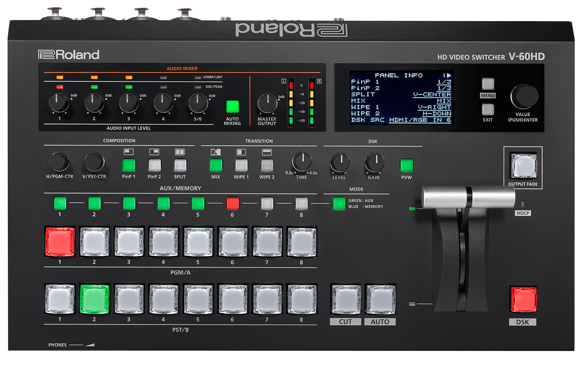588x365 pixels.
Task: Select PST/B source button 4
Action: pos(163,299)
